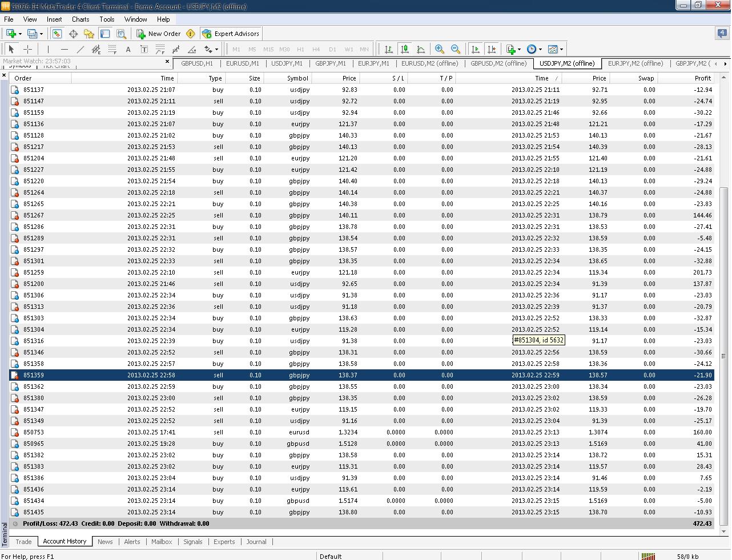Select the Arrows drawing tool icon

click(x=208, y=49)
